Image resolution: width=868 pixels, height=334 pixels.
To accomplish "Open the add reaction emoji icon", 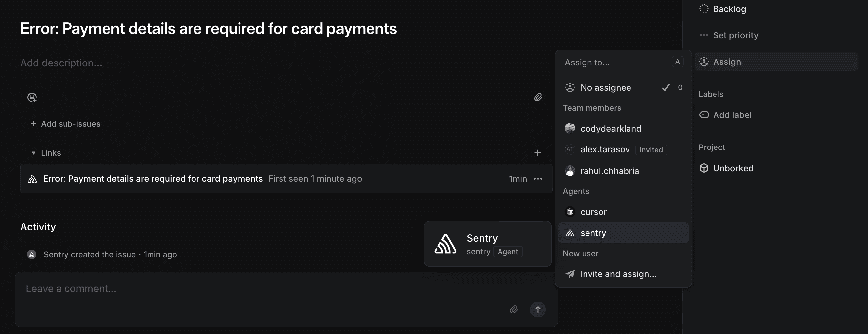I will click(32, 97).
